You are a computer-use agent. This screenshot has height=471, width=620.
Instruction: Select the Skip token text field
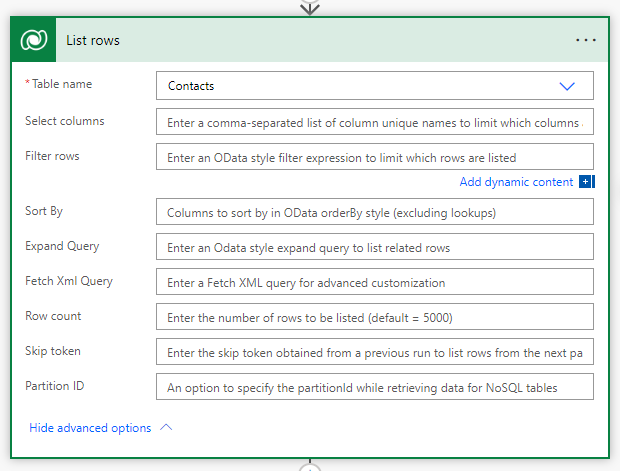tap(375, 352)
